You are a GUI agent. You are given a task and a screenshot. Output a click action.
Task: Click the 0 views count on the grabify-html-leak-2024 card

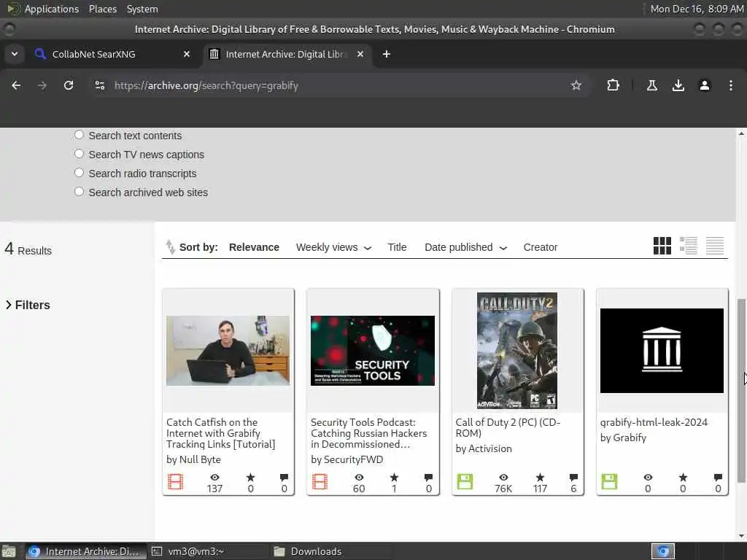point(648,489)
